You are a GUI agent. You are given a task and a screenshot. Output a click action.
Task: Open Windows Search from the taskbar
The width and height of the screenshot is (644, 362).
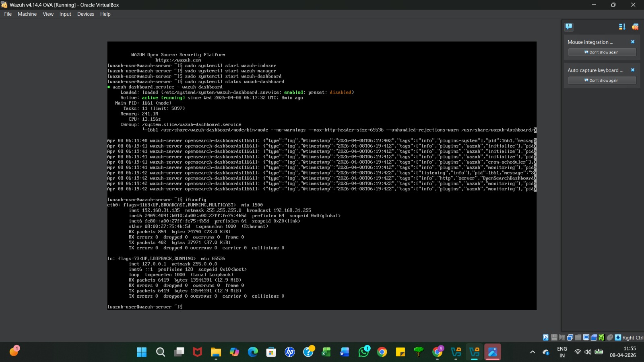click(161, 352)
